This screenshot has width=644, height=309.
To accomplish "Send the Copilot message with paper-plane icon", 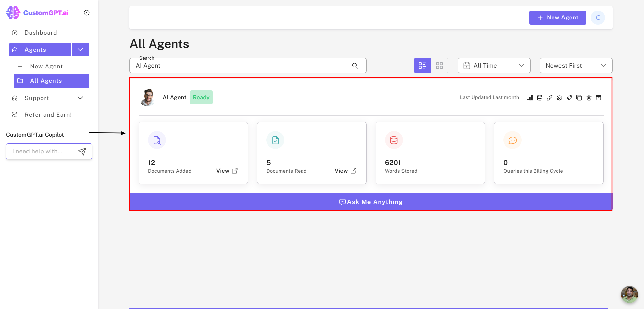I will 82,151.
